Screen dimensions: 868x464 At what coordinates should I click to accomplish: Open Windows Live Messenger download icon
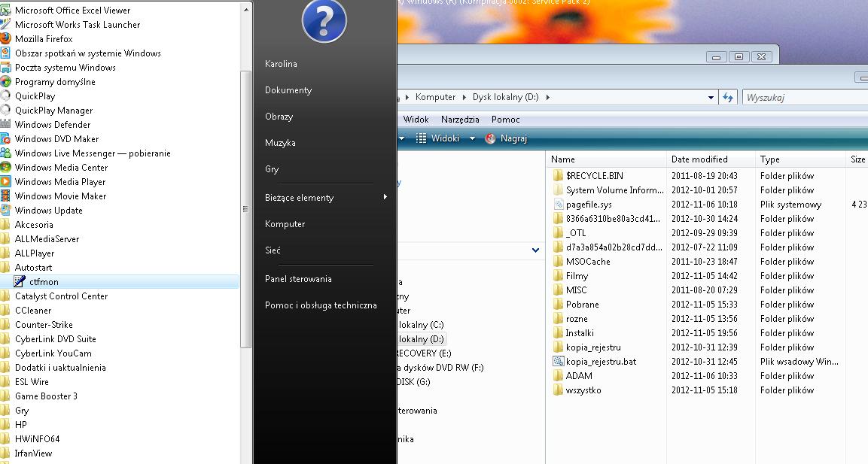click(5, 153)
